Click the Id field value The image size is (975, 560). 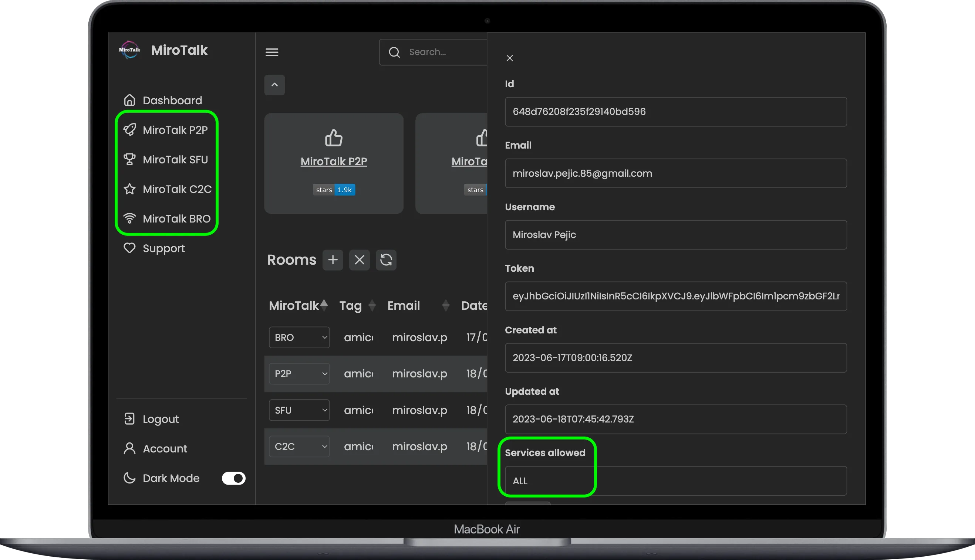(676, 112)
